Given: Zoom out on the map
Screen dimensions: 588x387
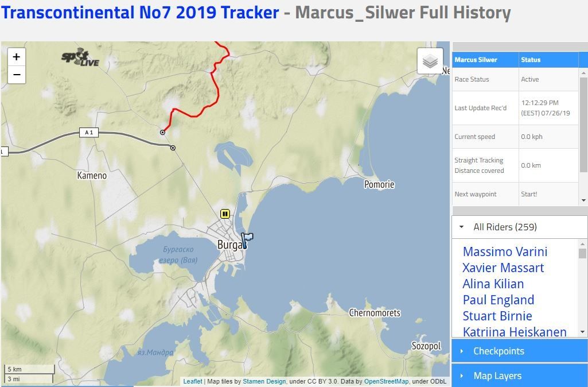Looking at the screenshot, I should click(x=16, y=75).
